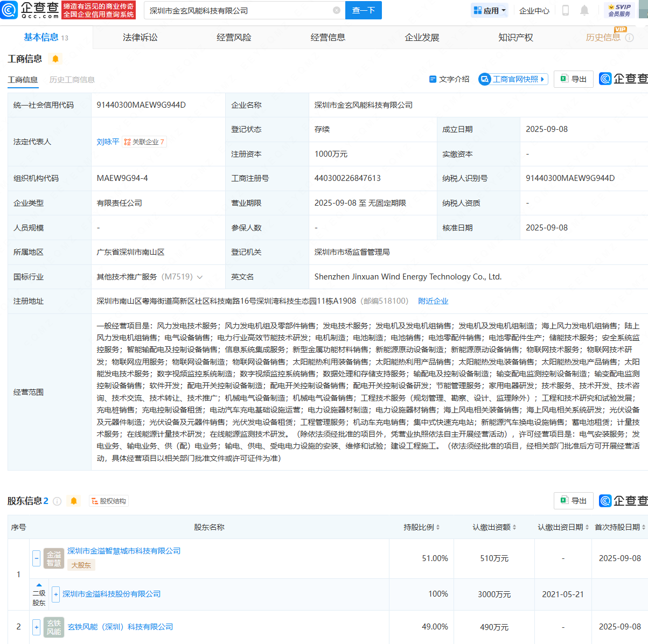
Task: Select the 49.00% shareholding value
Action: tap(435, 627)
